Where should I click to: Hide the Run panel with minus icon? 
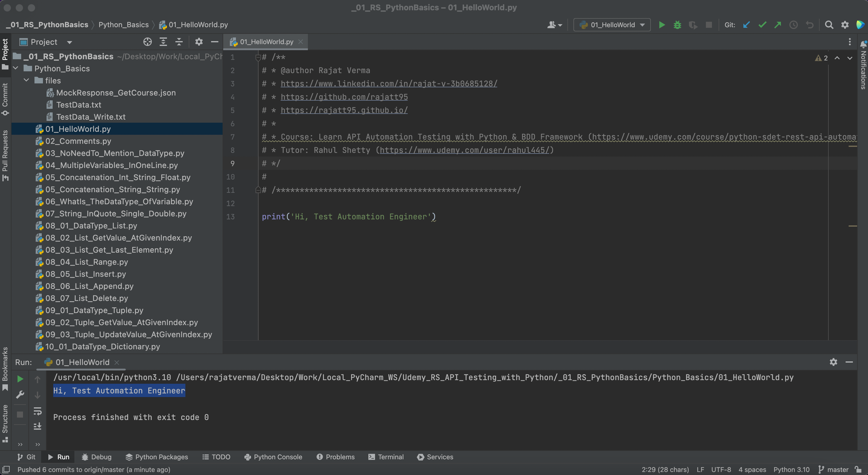[849, 362]
